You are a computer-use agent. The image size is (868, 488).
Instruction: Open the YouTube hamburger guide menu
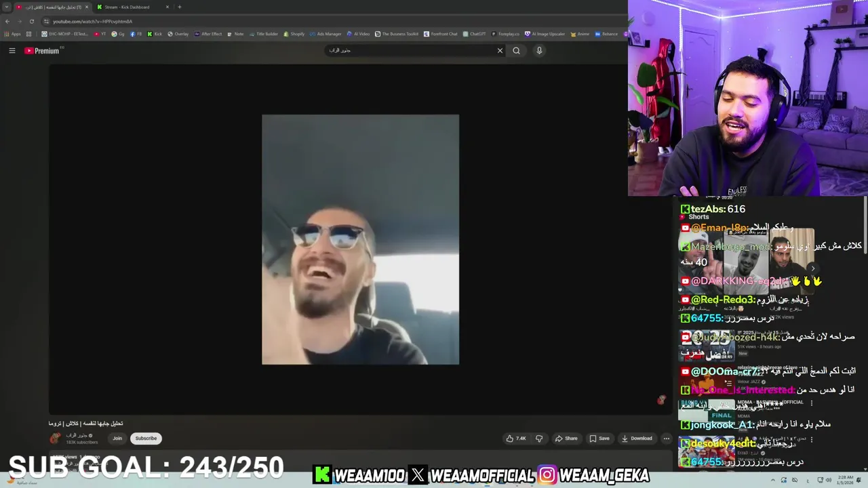click(x=12, y=51)
